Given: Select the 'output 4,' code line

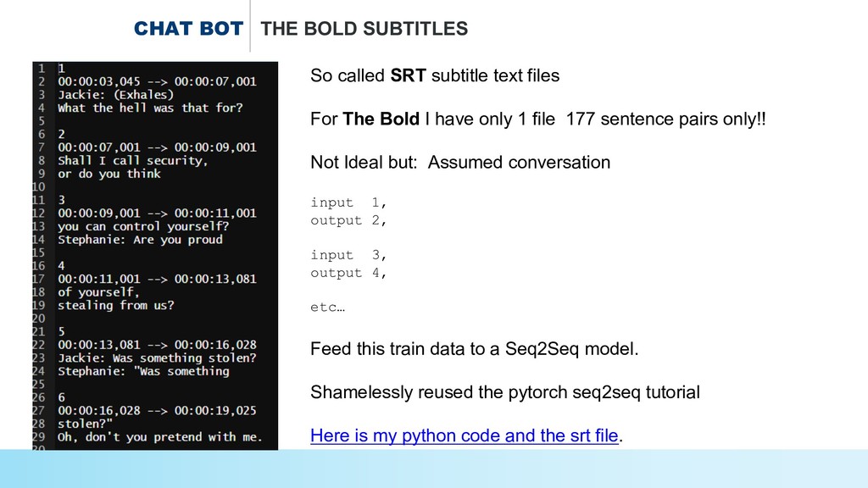Looking at the screenshot, I should (348, 273).
